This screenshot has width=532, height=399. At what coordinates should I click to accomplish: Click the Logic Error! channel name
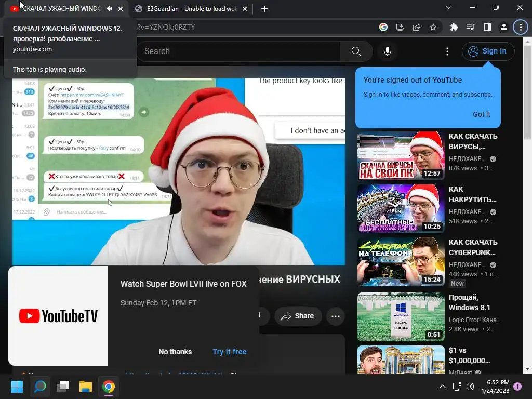(475, 320)
